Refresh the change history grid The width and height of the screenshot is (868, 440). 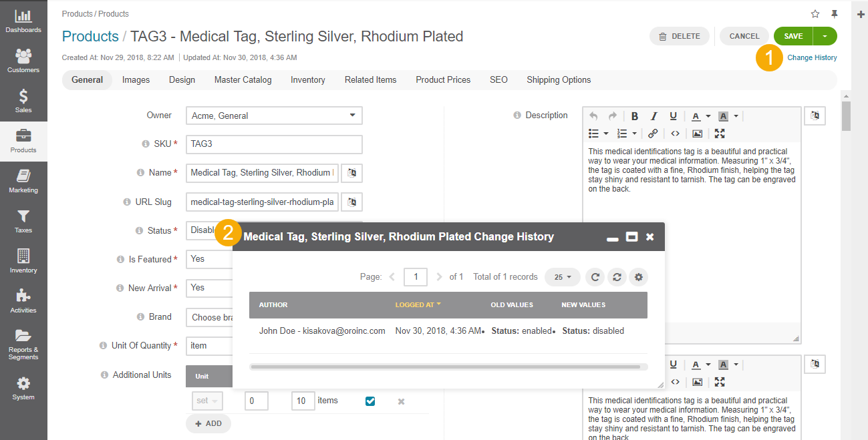(x=595, y=277)
